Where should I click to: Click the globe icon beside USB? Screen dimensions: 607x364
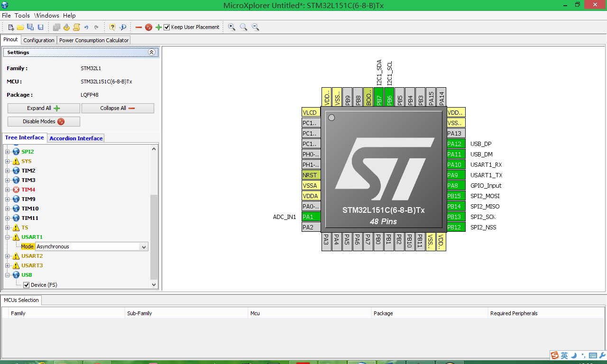point(16,275)
